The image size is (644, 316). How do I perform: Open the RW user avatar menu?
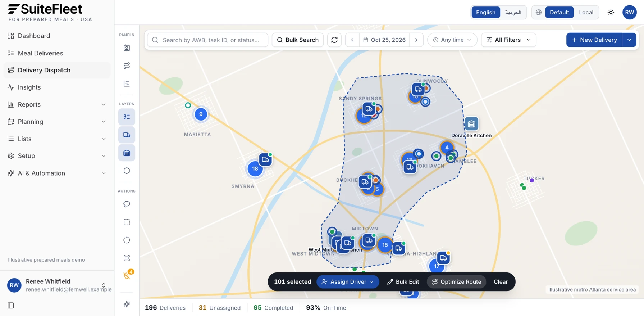[630, 12]
